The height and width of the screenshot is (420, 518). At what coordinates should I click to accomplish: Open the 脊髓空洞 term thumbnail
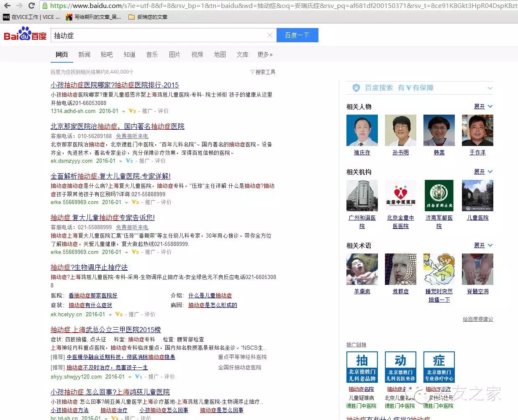477,269
